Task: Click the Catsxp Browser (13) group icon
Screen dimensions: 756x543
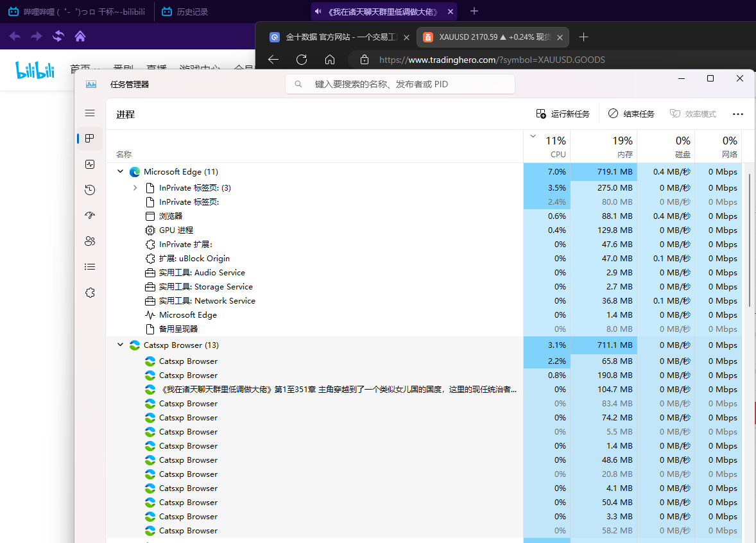Action: [135, 345]
